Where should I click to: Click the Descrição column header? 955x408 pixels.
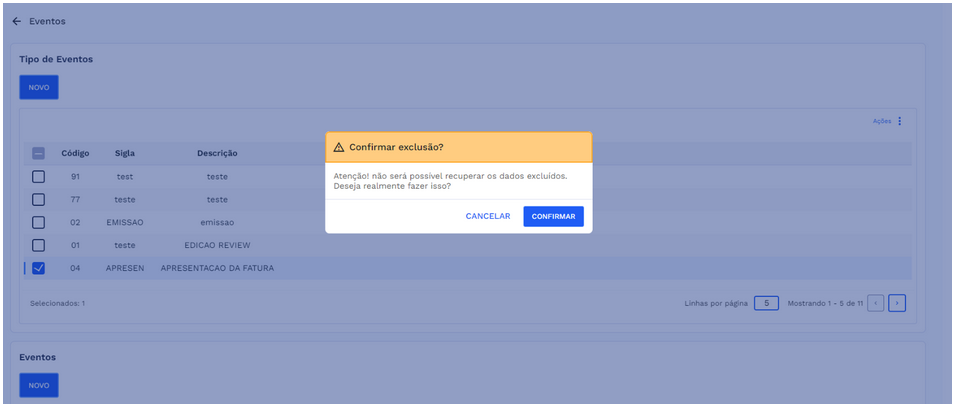click(x=217, y=153)
